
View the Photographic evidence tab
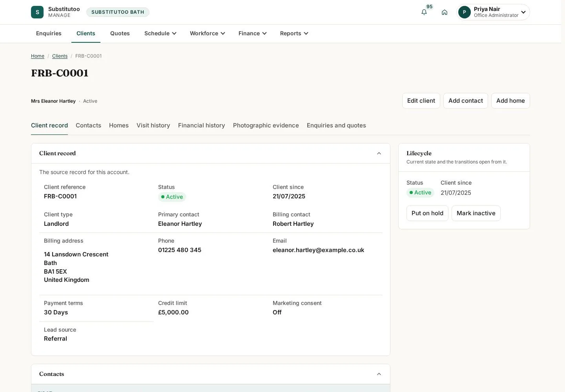point(266,125)
